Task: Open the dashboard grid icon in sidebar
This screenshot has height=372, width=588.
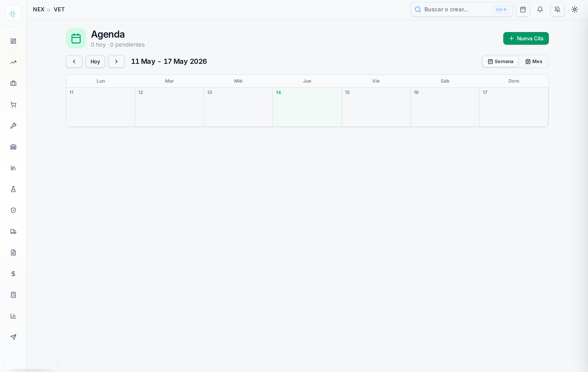Action: click(13, 41)
